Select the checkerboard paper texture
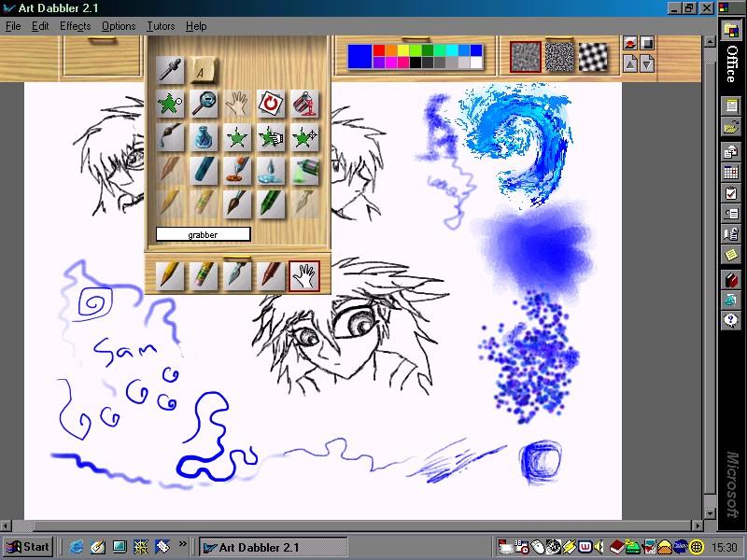The height and width of the screenshot is (560, 747). (x=593, y=57)
